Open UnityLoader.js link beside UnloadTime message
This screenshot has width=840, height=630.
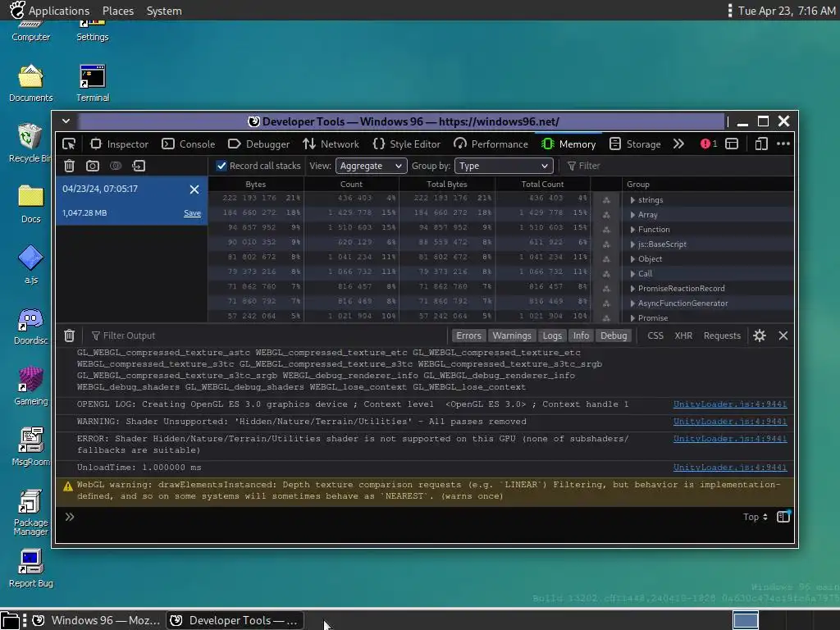[729, 468]
